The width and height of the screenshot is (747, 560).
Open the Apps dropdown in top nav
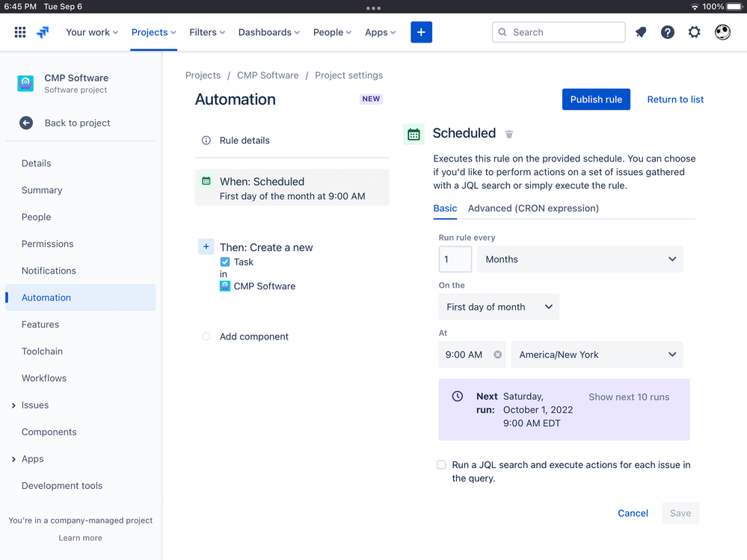point(380,32)
